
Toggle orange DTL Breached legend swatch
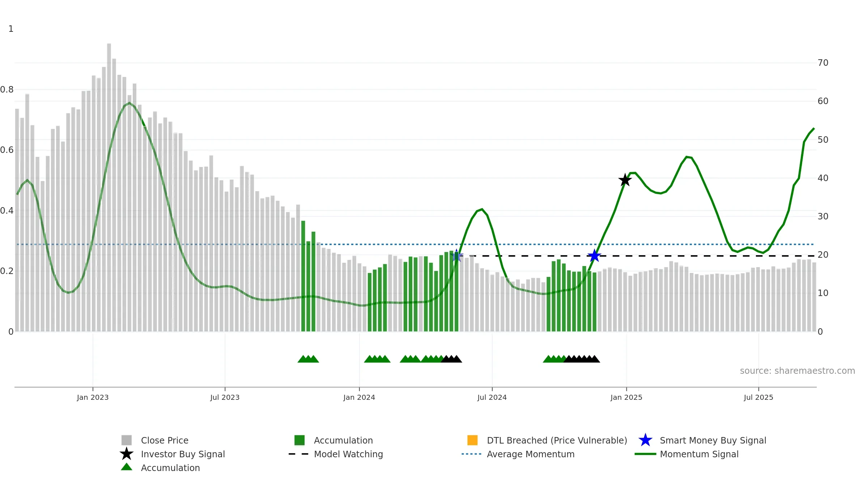coord(472,440)
